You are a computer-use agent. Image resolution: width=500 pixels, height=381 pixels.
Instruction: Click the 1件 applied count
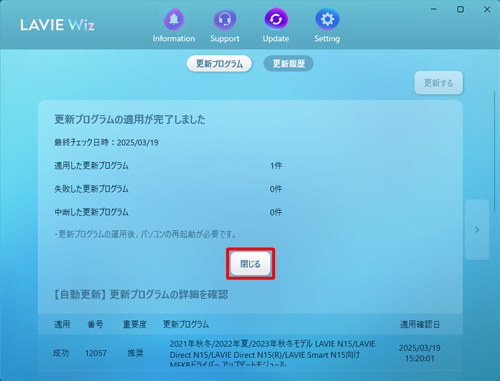coord(276,166)
